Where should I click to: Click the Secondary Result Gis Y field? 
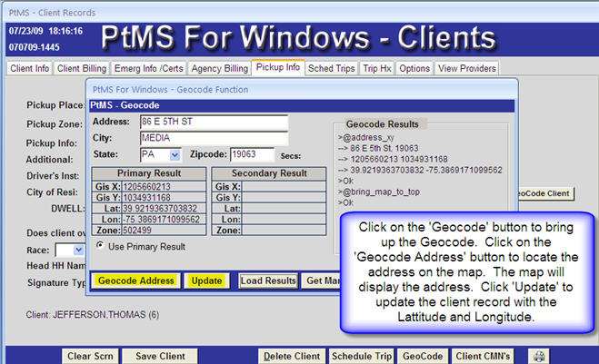(x=284, y=198)
